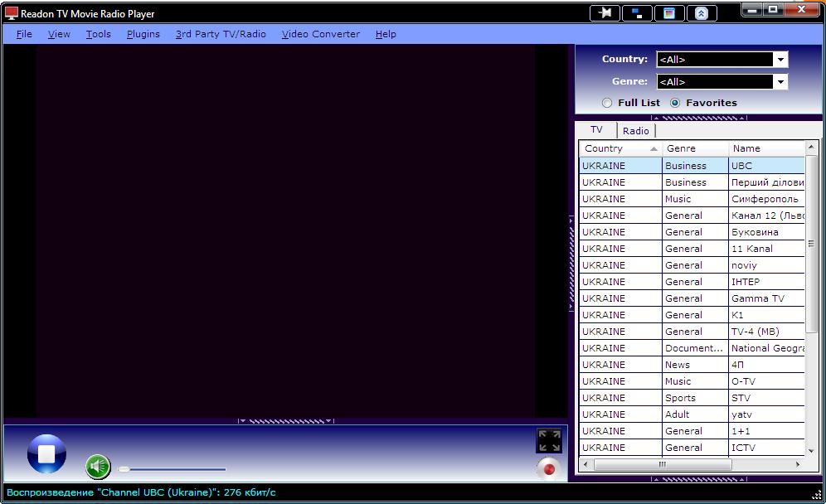Click the collapse grip below the video area
Screen dimensions: 826x504
point(285,421)
